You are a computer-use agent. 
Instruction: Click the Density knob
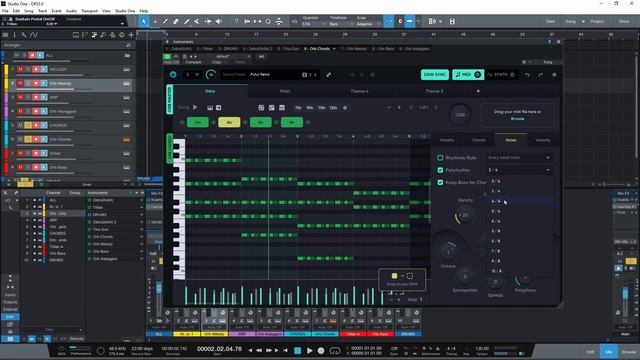pos(464,215)
